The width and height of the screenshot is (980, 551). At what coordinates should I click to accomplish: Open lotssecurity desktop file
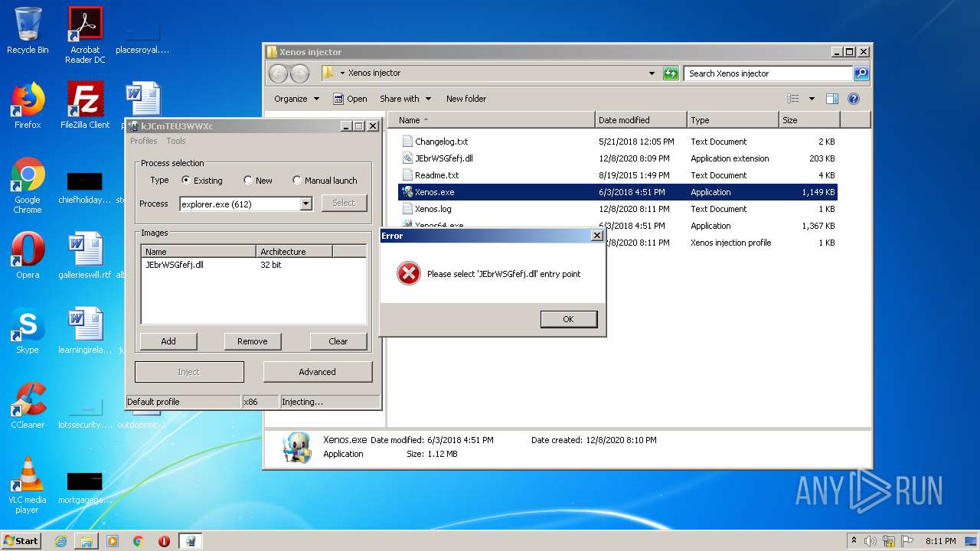[x=85, y=413]
